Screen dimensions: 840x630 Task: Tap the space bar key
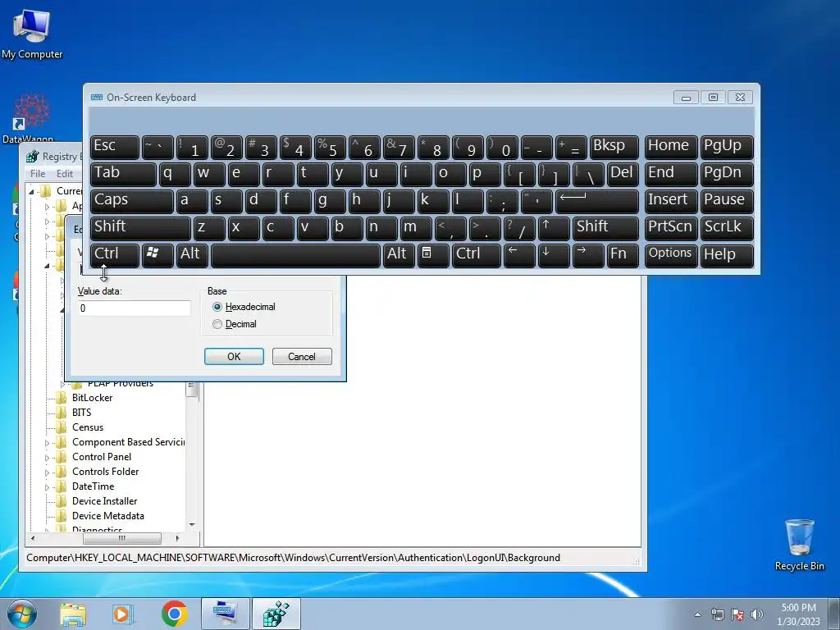click(x=295, y=255)
